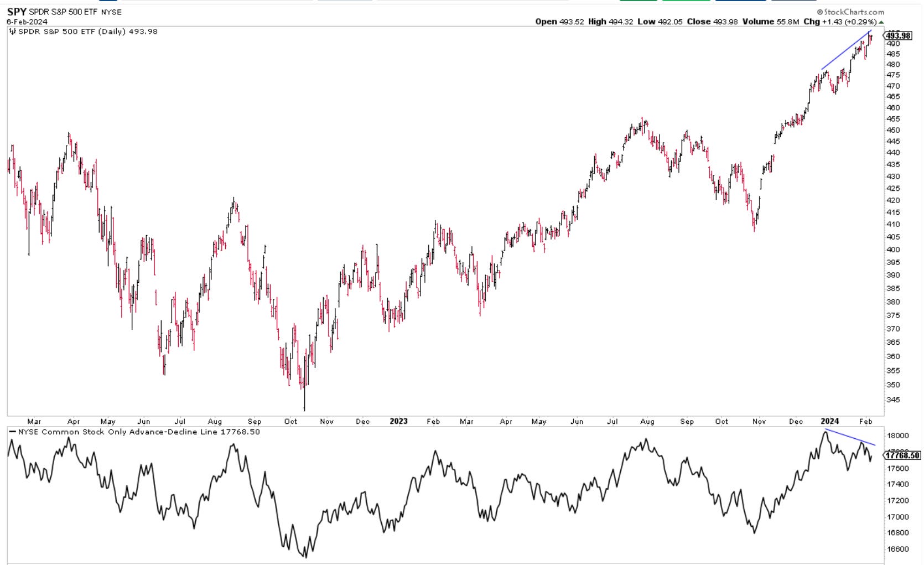This screenshot has height=565, width=924.
Task: Click the 400 price axis label
Action: click(x=893, y=250)
